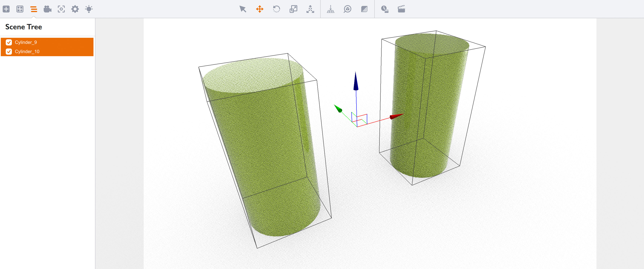Image resolution: width=644 pixels, height=269 pixels.
Task: Select the Scale tool
Action: [x=293, y=9]
